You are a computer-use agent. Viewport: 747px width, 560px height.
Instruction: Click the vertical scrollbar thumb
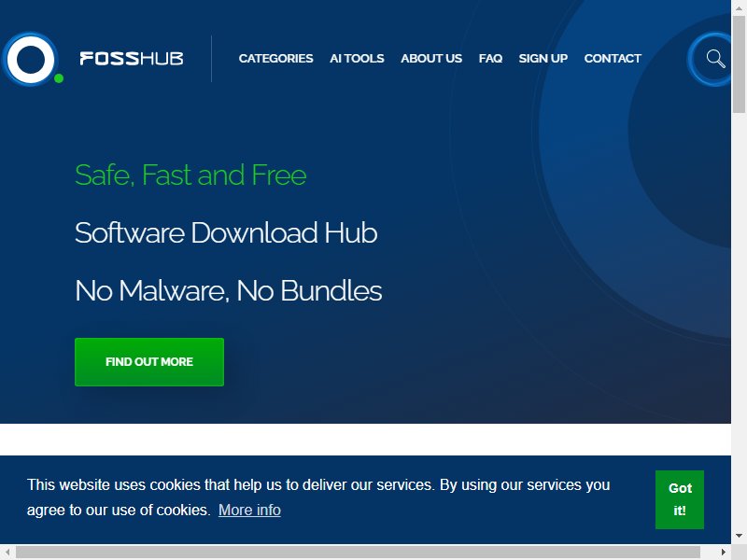[x=739, y=64]
